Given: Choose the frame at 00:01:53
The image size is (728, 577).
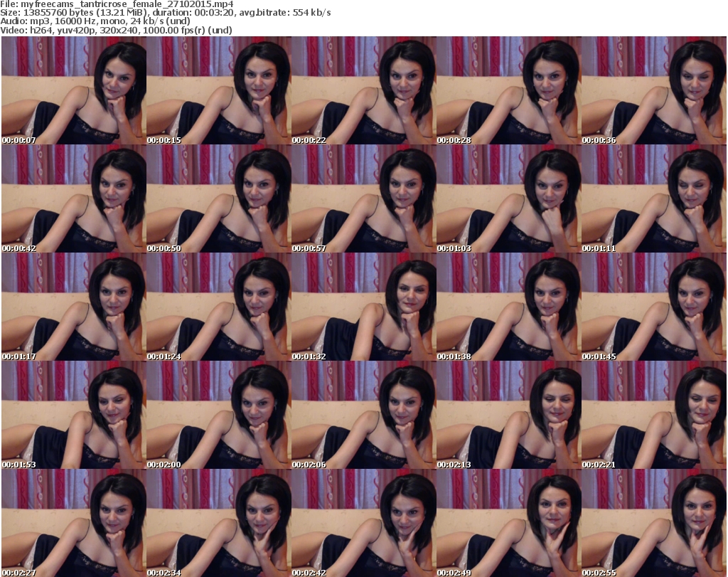Looking at the screenshot, I should click(74, 415).
